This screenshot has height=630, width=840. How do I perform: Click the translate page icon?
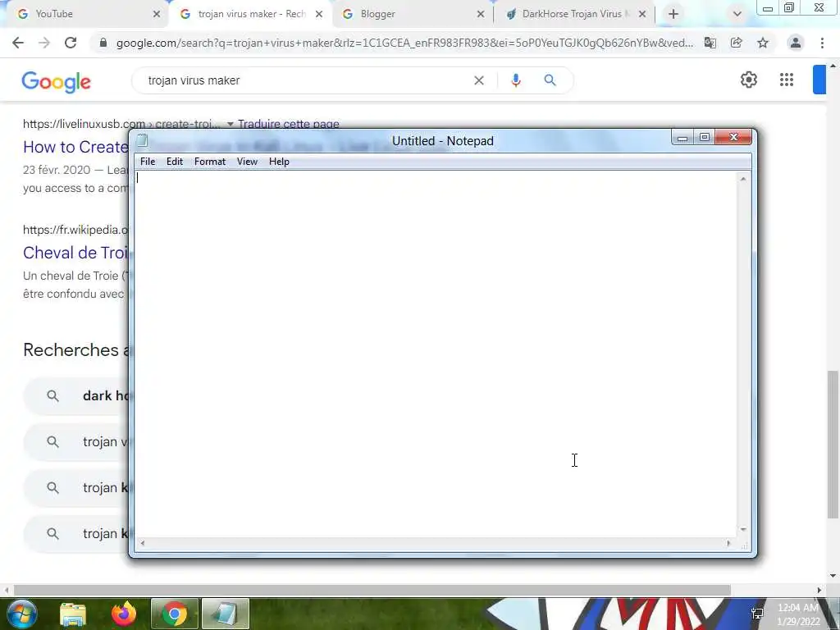point(710,43)
